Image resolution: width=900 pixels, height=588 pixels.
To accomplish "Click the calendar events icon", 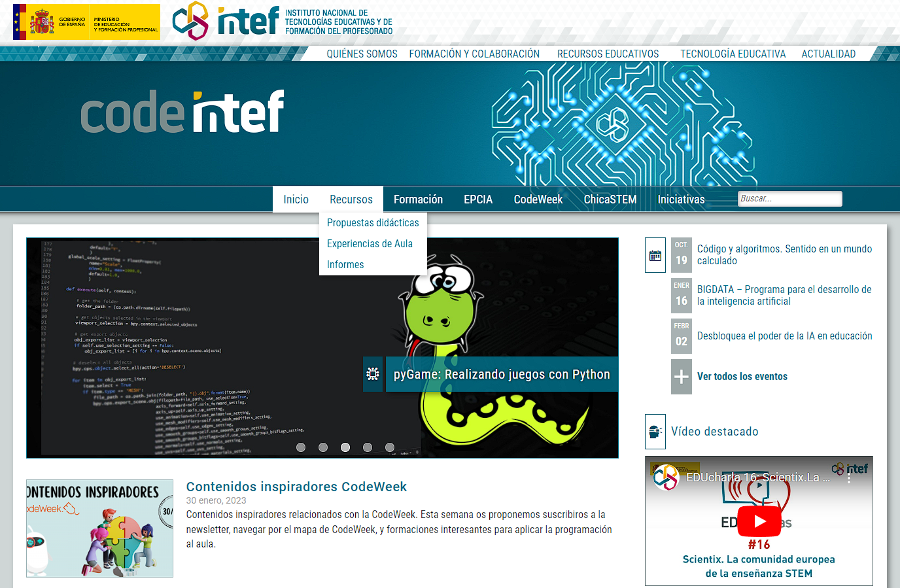I will click(655, 255).
